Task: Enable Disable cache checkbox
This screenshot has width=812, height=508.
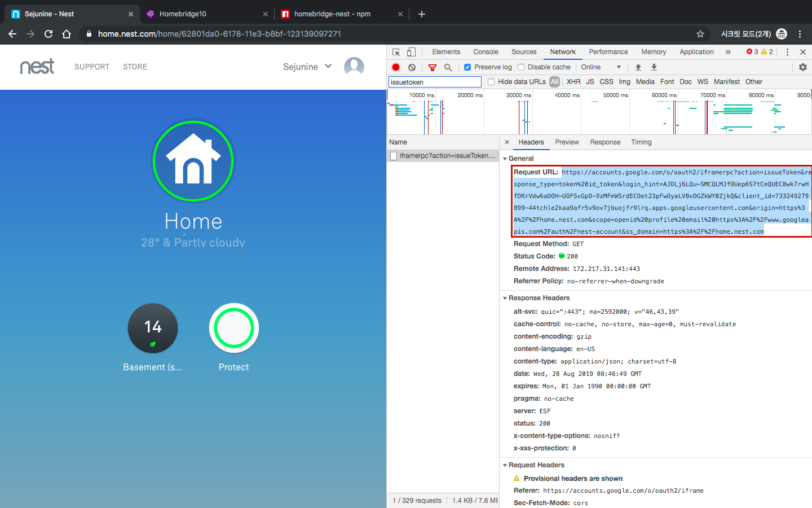Action: [x=521, y=67]
